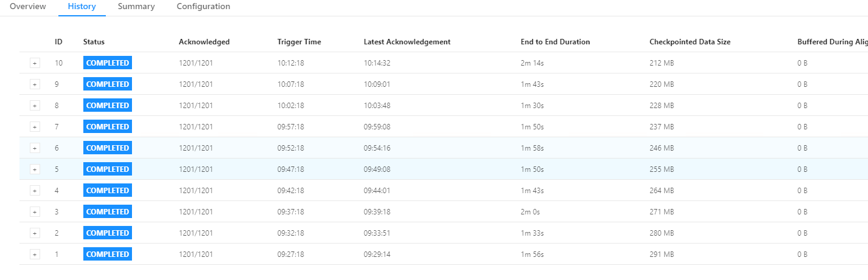Click the COMPLETED status of checkpoint 1
This screenshot has height=280, width=868.
point(108,254)
